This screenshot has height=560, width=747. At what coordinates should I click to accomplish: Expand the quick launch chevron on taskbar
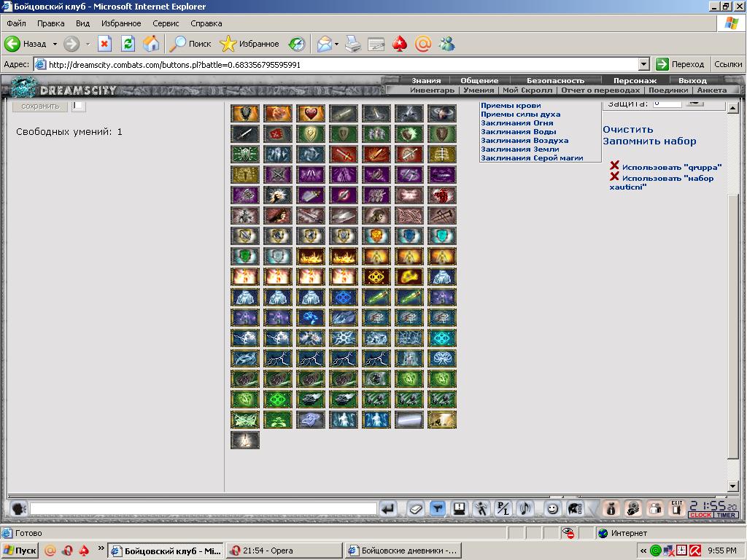click(101, 548)
